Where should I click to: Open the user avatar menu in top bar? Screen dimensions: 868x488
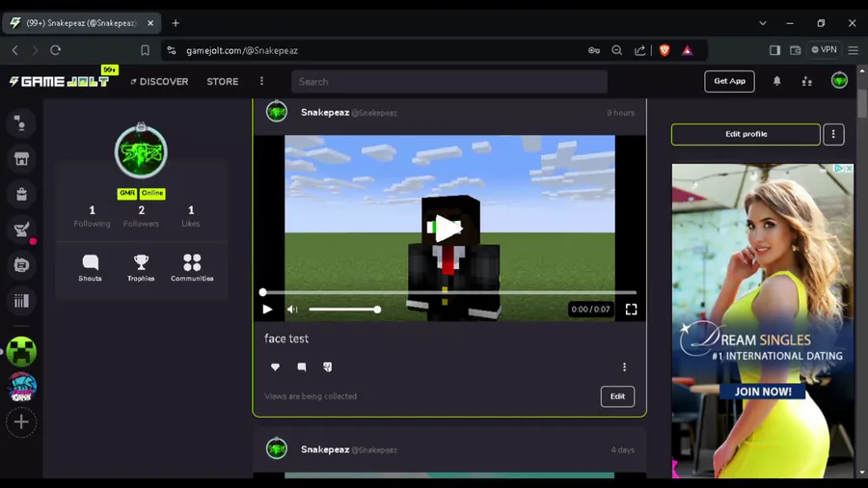point(839,81)
